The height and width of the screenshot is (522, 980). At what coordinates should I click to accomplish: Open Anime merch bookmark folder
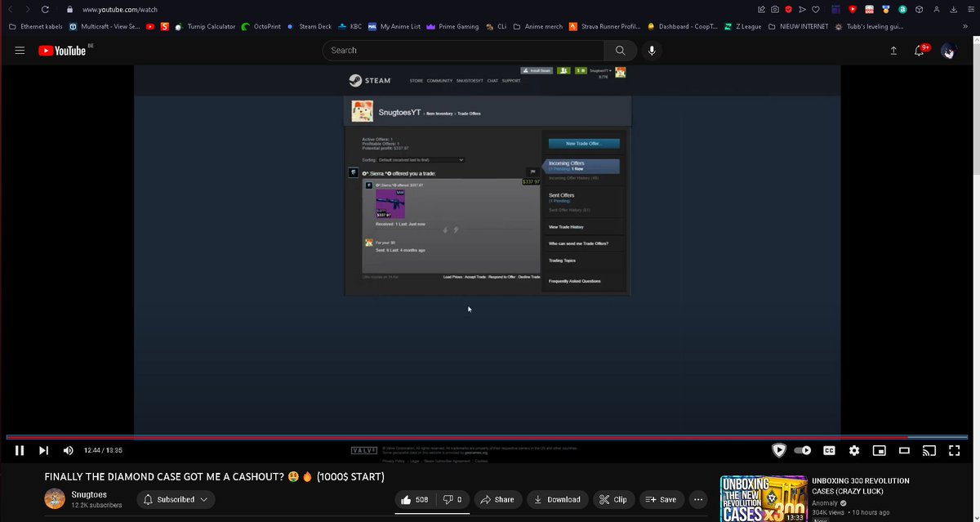click(538, 26)
